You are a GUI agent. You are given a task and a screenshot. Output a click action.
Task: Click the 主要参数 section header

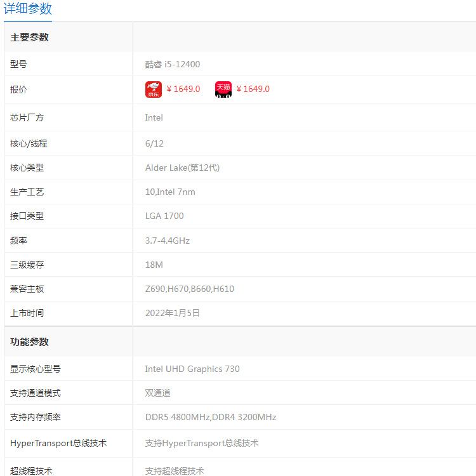pyautogui.click(x=29, y=37)
